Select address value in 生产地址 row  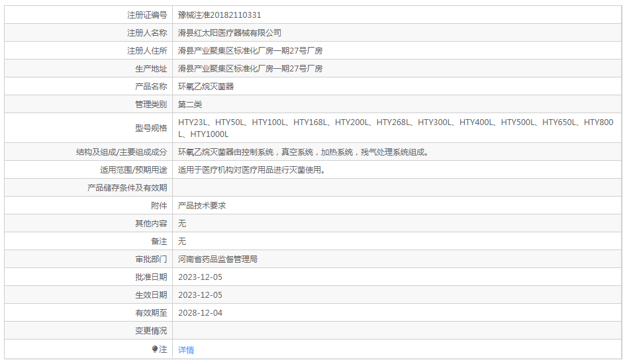[x=250, y=69]
